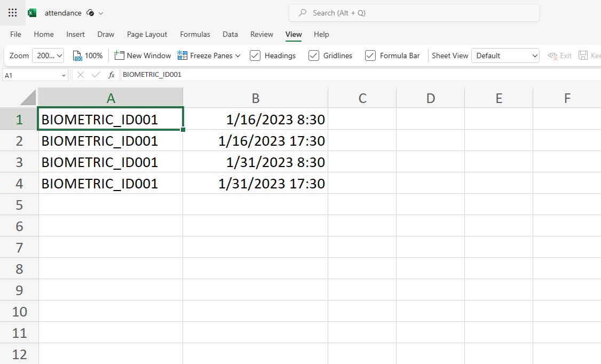This screenshot has height=364, width=601.
Task: Expand the file name dropdown chevron
Action: pyautogui.click(x=101, y=13)
